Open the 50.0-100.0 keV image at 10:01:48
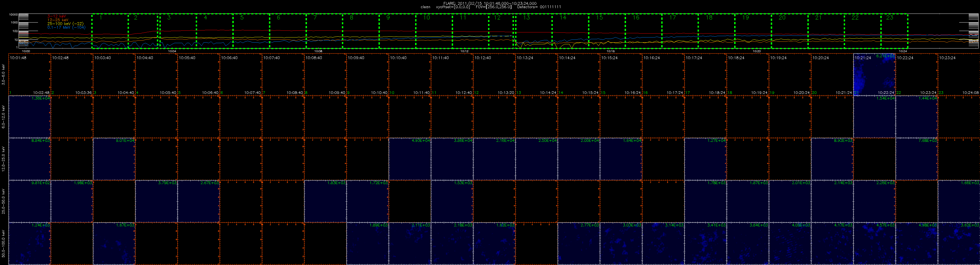This screenshot has width=980, height=265. coord(30,244)
